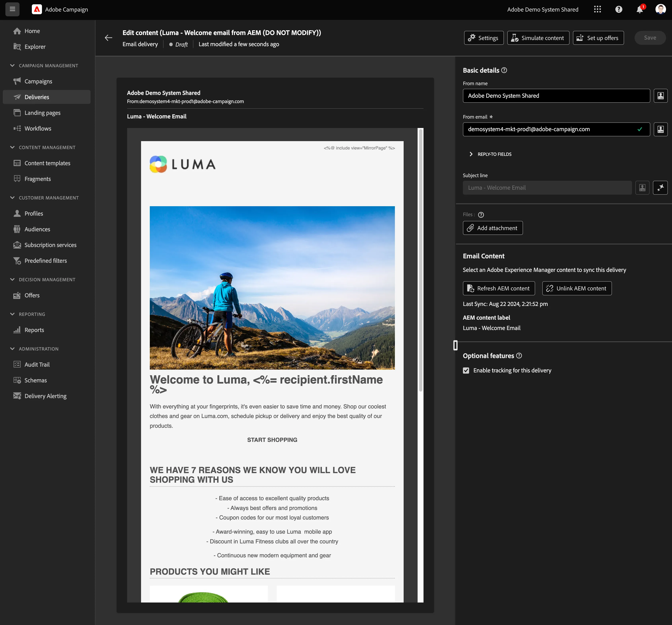Click the Save button

[x=650, y=38]
